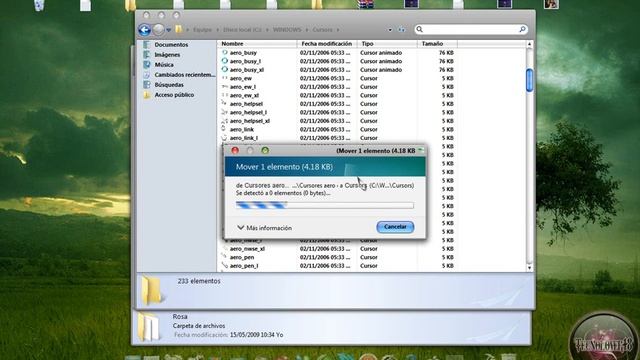Cancel the move with the Cancelar button
This screenshot has width=640, height=360.
395,227
